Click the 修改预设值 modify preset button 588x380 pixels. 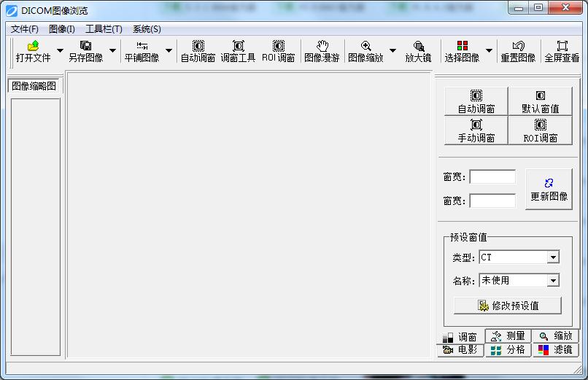[508, 306]
